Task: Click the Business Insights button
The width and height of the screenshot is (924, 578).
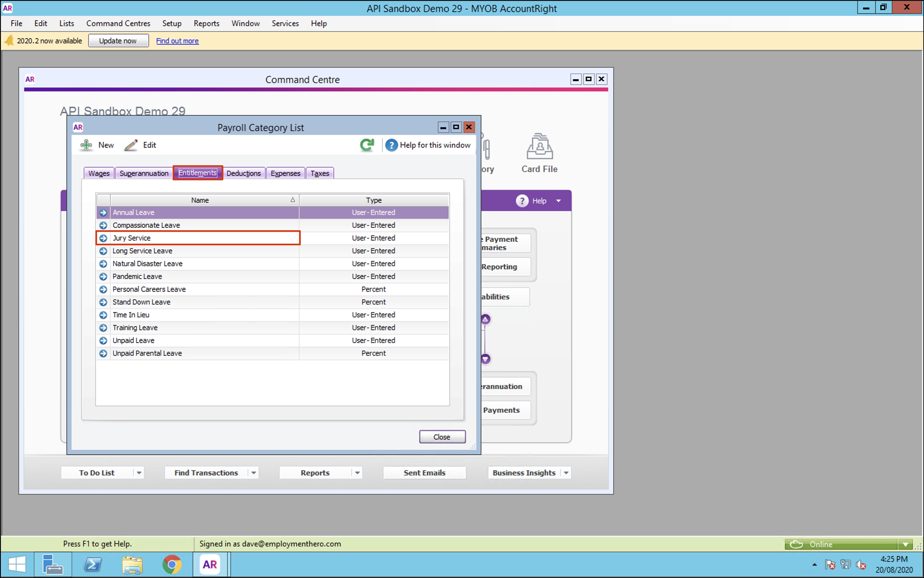Action: pyautogui.click(x=524, y=473)
